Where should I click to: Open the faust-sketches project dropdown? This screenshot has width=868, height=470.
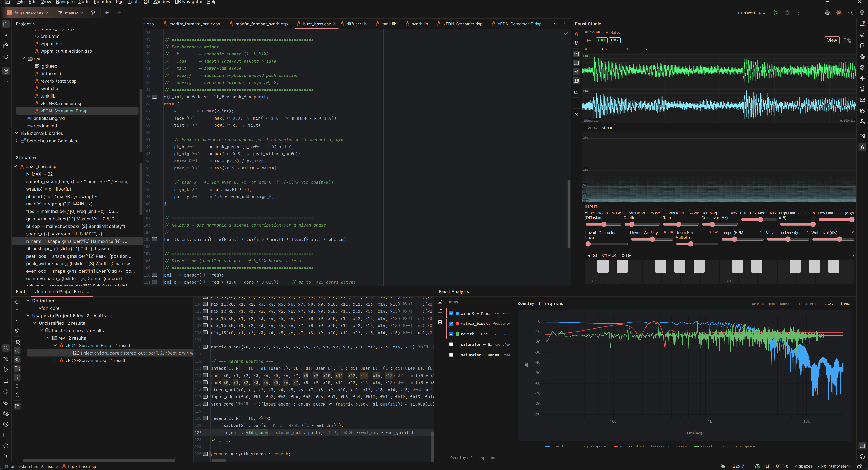coord(27,13)
